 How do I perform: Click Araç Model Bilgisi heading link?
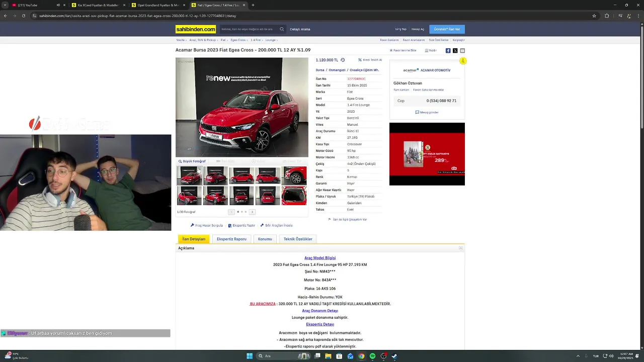(x=320, y=258)
